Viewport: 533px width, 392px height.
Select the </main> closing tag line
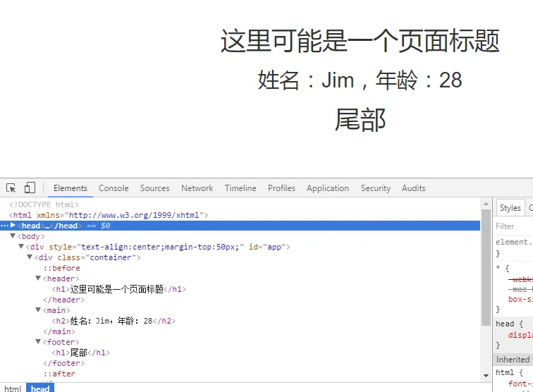pyautogui.click(x=59, y=331)
